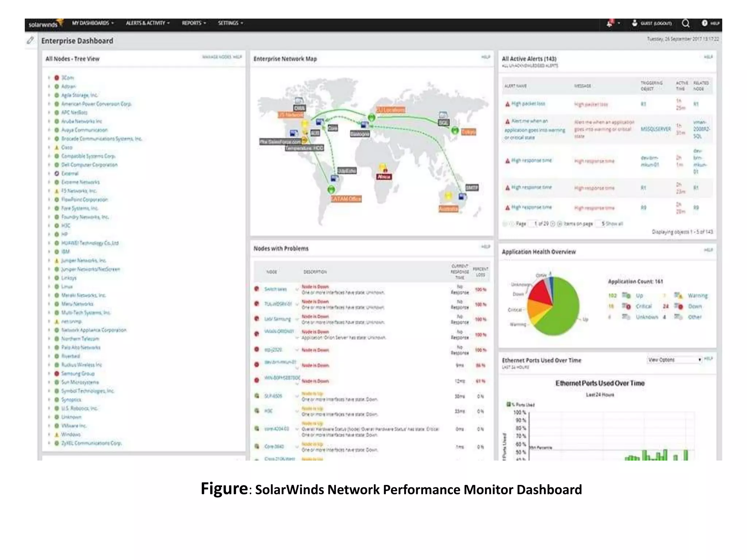Expand the HP node group

tap(49, 234)
